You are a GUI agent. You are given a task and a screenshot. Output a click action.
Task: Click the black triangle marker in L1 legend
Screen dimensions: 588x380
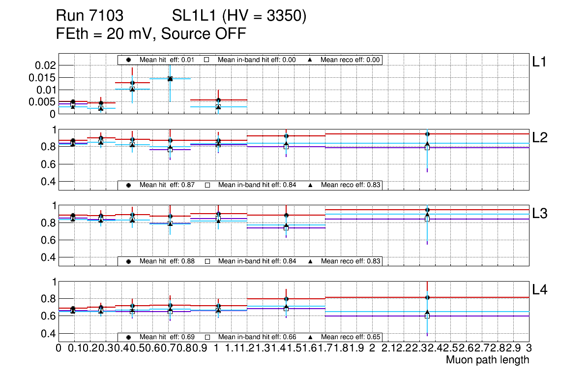(x=310, y=60)
